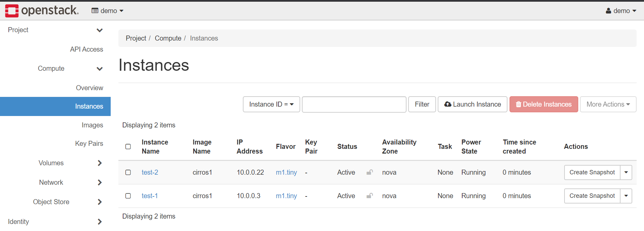Click the Filter button
The image size is (644, 231).
[x=422, y=104]
